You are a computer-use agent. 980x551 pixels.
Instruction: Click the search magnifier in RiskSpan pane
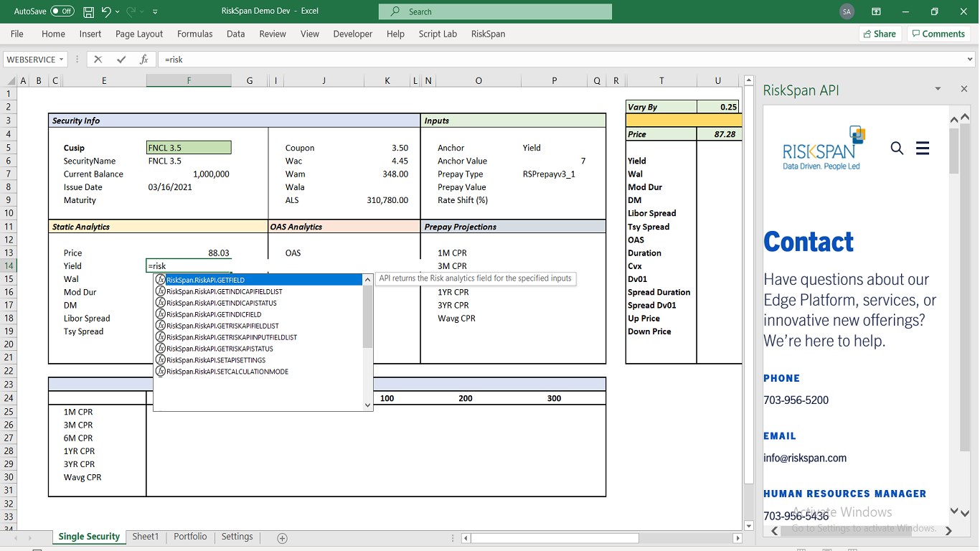897,148
